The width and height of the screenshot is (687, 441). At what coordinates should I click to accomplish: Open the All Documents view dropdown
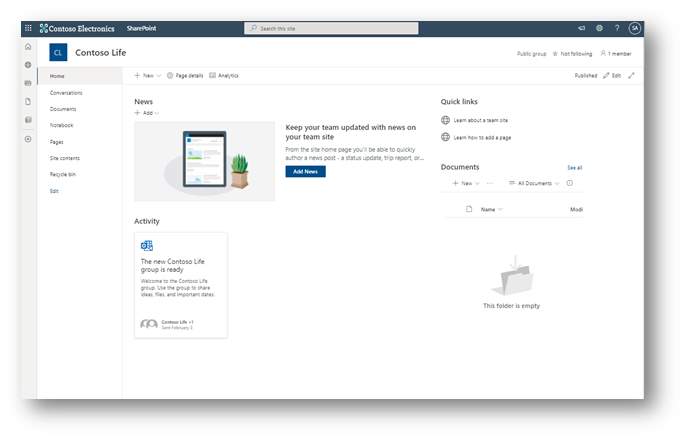534,183
